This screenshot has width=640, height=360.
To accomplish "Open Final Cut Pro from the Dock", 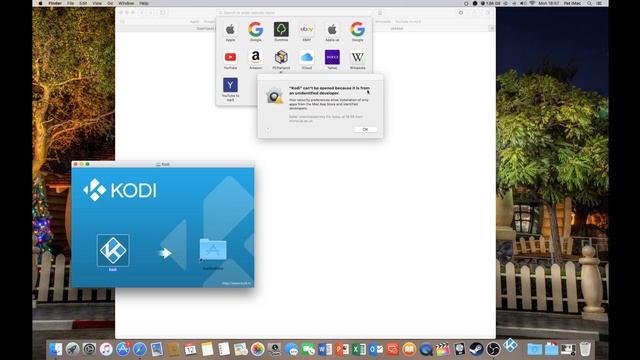I will click(442, 349).
